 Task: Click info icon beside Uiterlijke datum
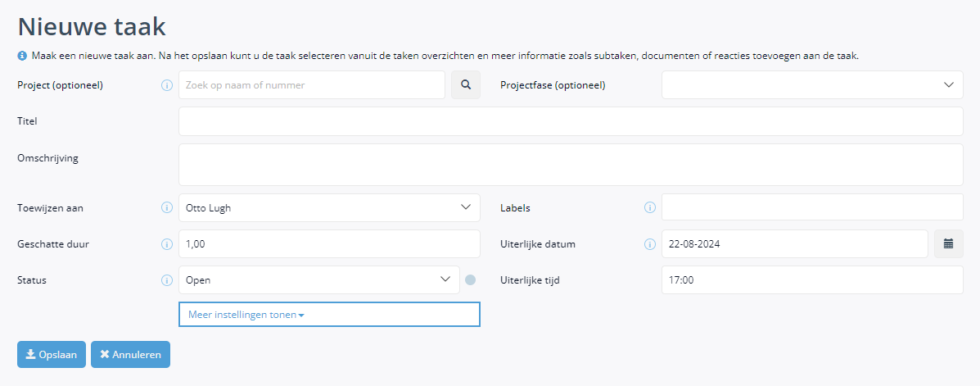coord(649,244)
